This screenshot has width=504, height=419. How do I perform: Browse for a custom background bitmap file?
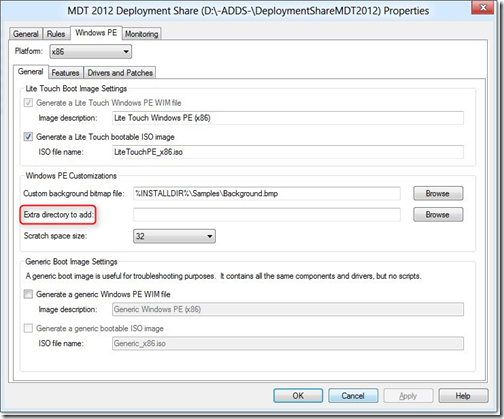click(438, 194)
